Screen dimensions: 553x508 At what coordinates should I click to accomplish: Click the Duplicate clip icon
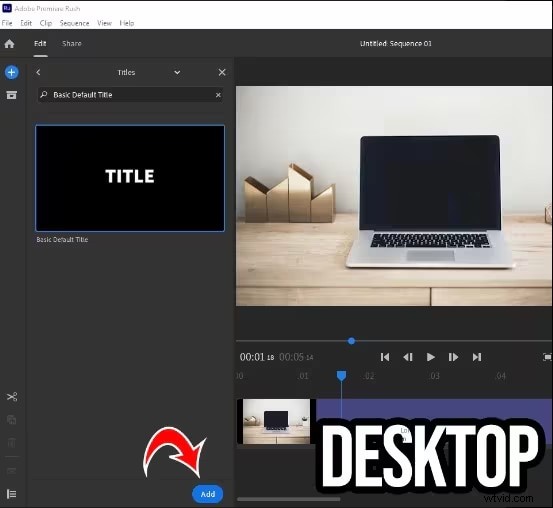coord(12,419)
